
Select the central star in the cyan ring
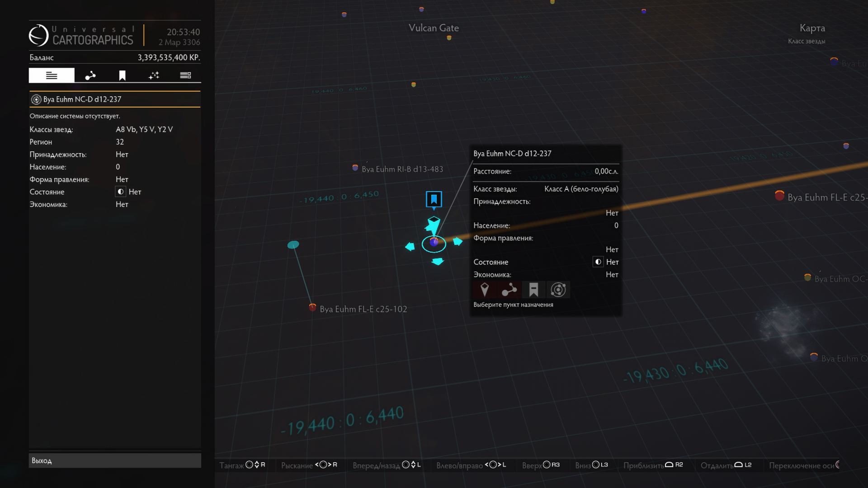coord(434,242)
